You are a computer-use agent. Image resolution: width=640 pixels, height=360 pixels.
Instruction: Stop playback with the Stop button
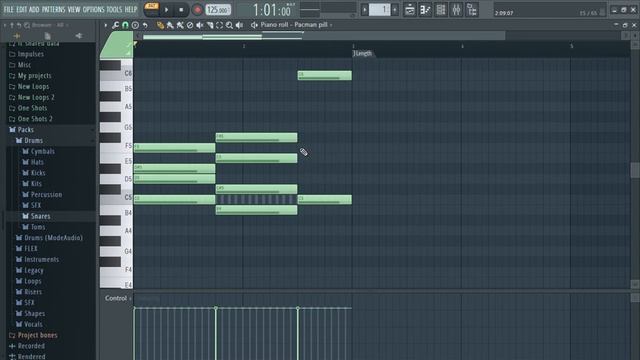tap(181, 10)
